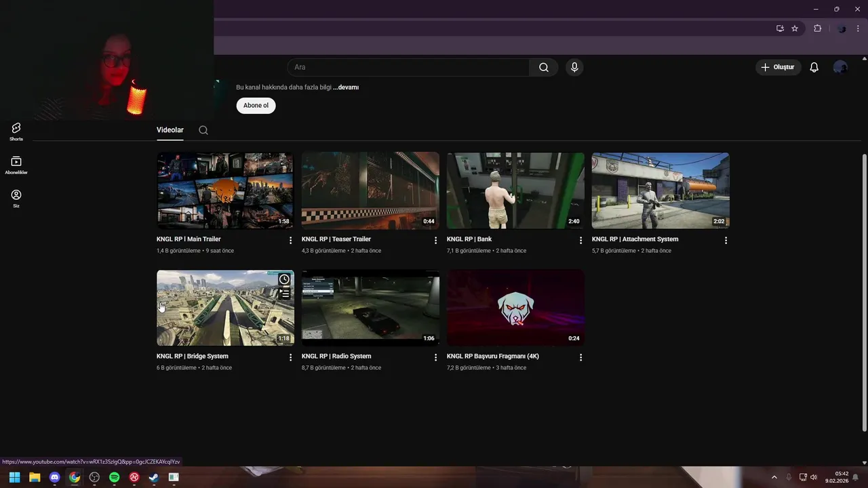This screenshot has height=488, width=868.
Task: Open YouTube notifications bell
Action: (x=814, y=67)
